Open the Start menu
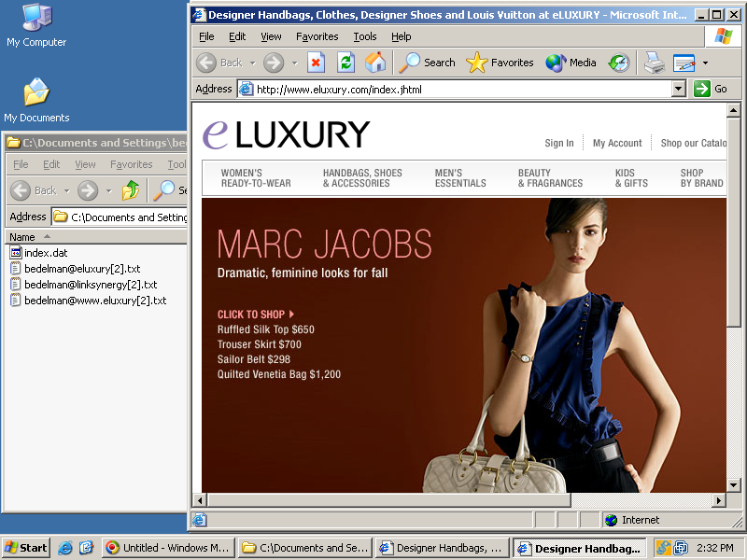The image size is (747, 560). point(26,548)
